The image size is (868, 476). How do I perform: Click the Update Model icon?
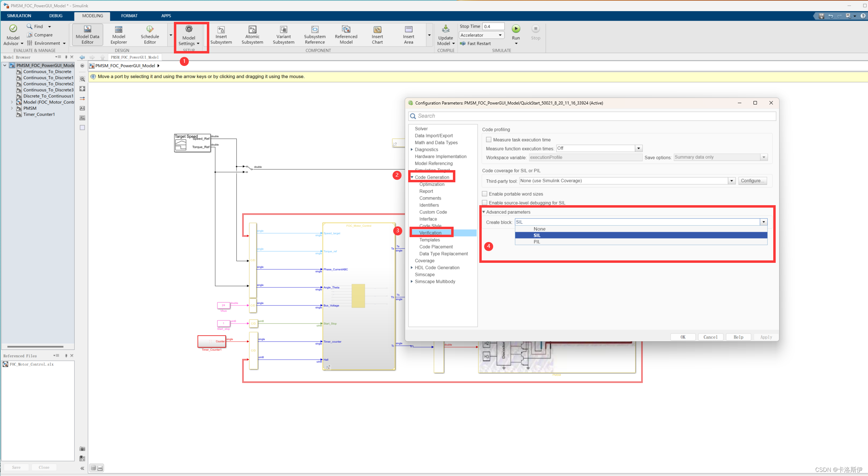coord(446,29)
